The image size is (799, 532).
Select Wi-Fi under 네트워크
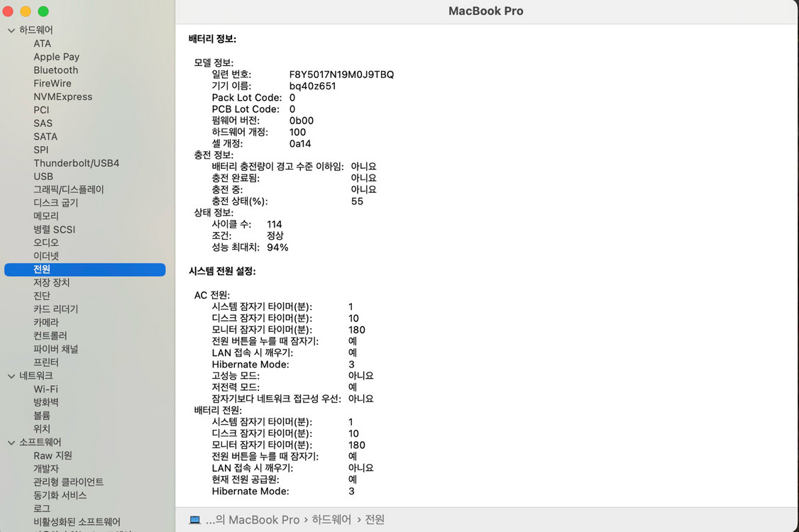click(45, 389)
